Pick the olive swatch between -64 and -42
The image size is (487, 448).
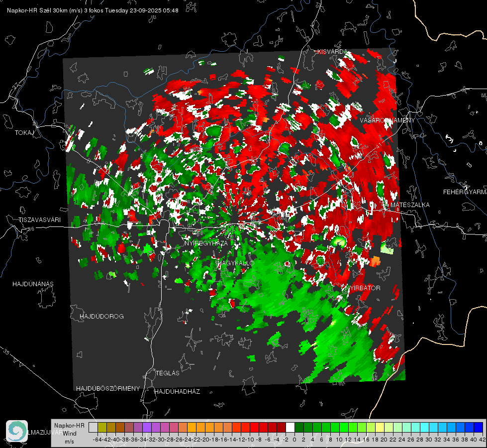click(102, 428)
